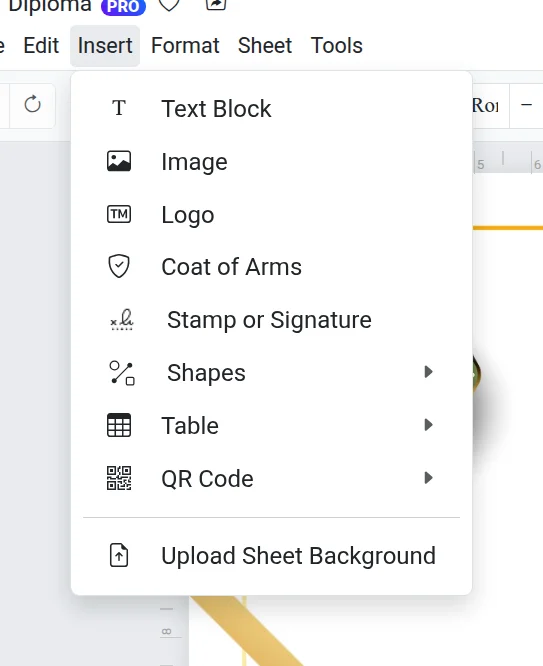Open the Tools menu
This screenshot has height=666, width=543.
point(337,45)
